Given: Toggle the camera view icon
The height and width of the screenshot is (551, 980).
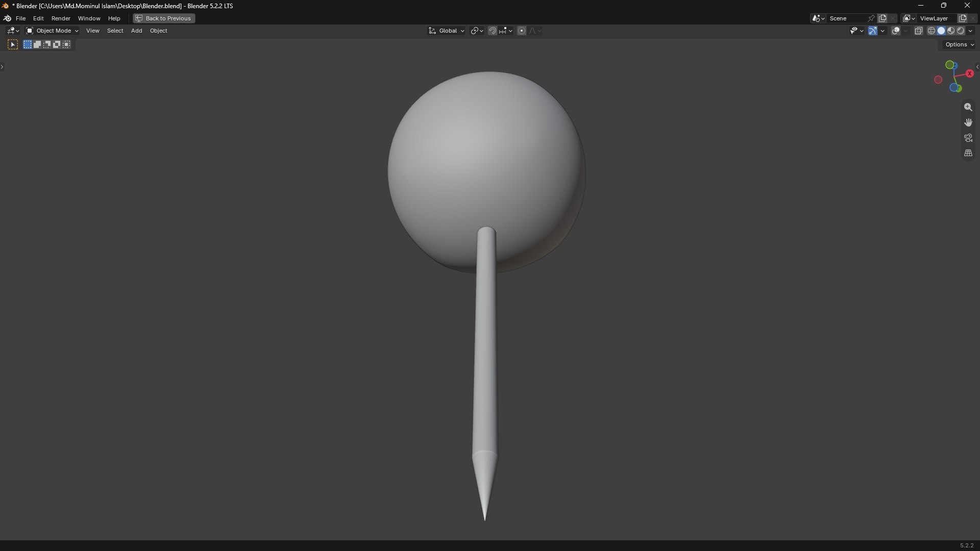Looking at the screenshot, I should tap(968, 138).
